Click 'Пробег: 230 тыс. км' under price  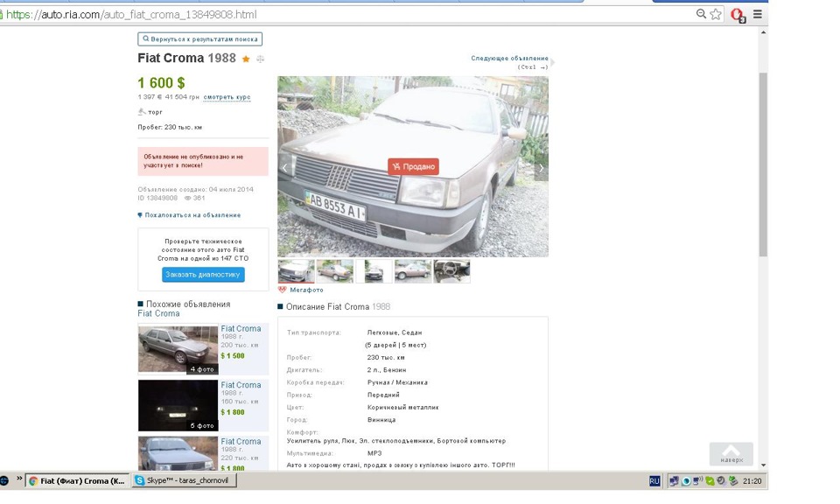[170, 128]
